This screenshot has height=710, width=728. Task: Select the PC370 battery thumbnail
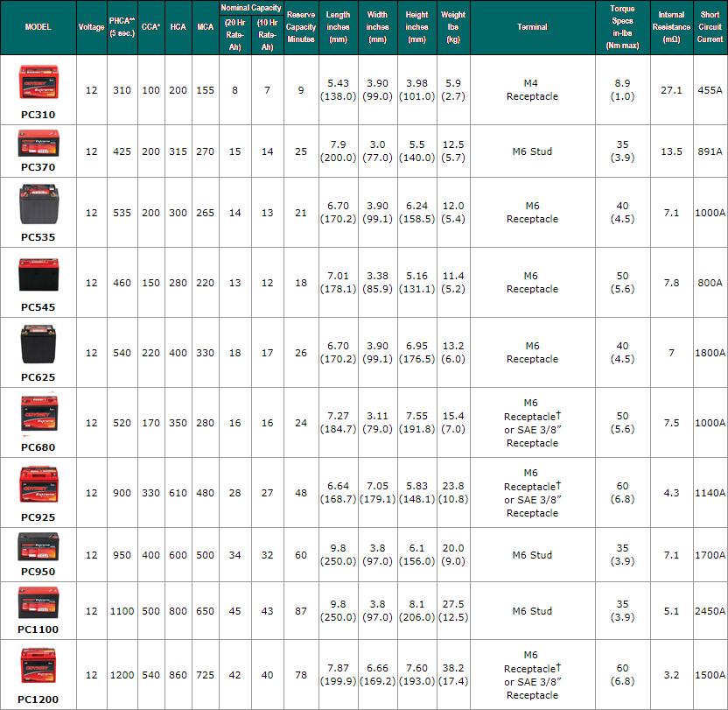[38, 144]
